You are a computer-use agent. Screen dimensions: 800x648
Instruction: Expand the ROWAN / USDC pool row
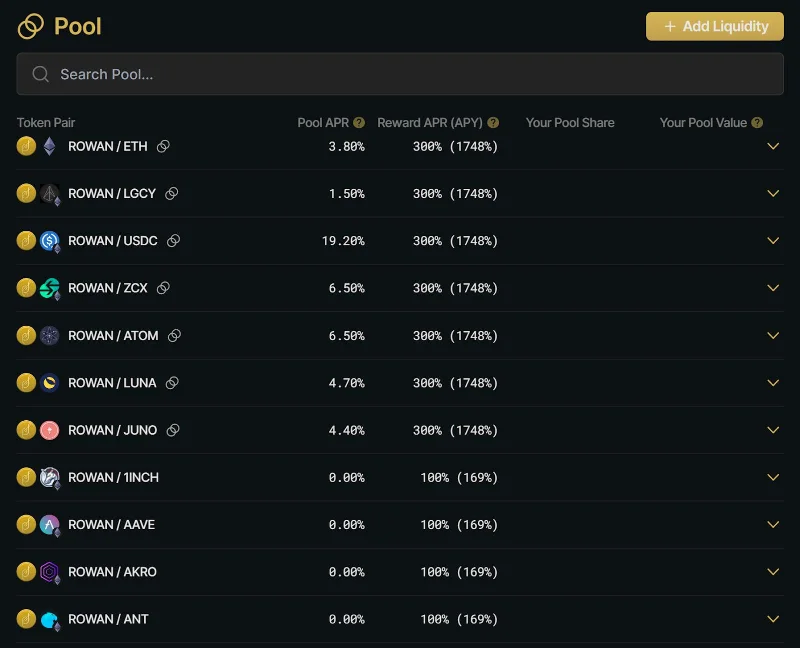coord(773,240)
